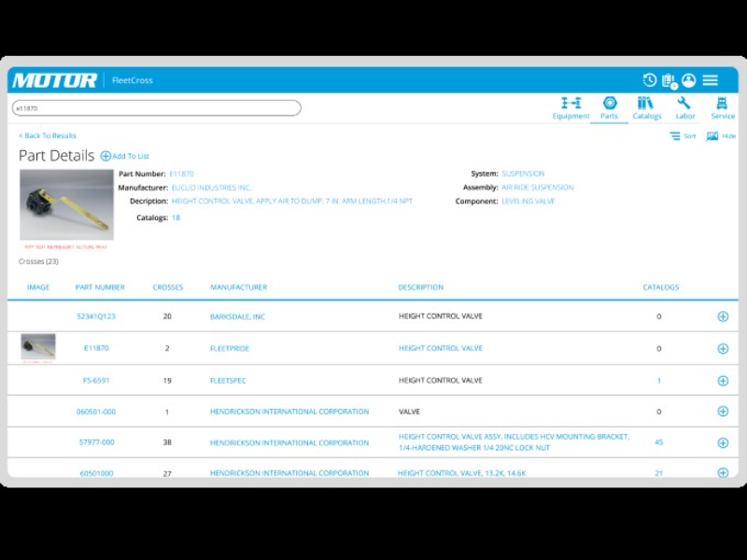
Task: Go back to results
Action: 48,136
